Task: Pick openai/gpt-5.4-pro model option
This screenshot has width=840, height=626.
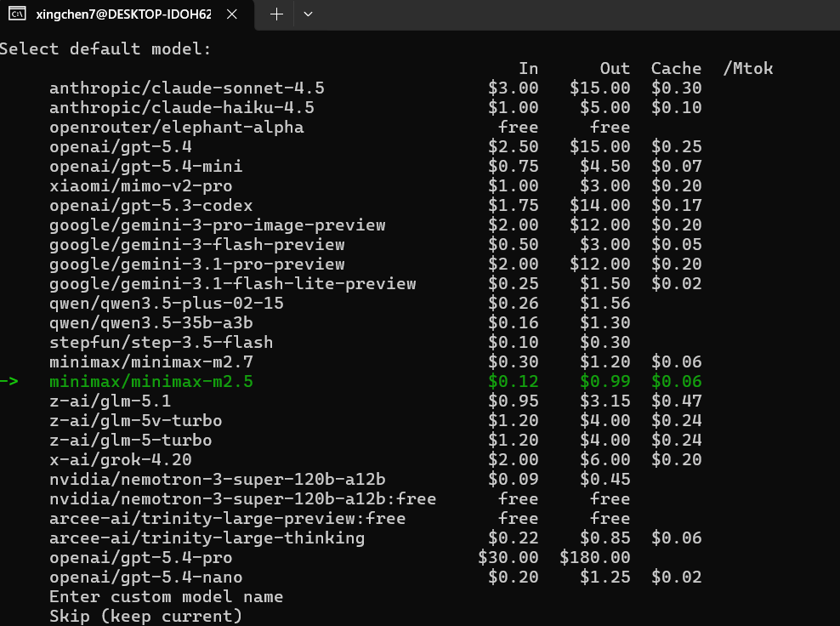Action: coord(141,558)
